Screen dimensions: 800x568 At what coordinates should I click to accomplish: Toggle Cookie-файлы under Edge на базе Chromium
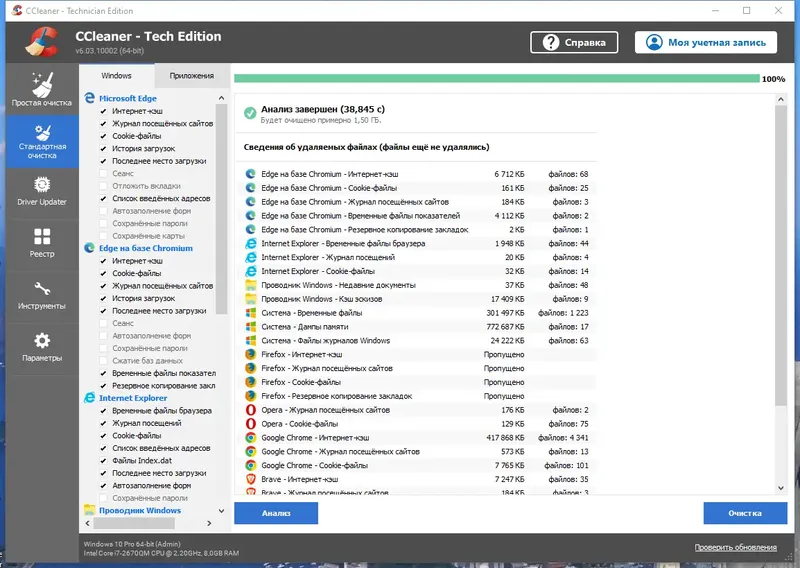click(104, 274)
